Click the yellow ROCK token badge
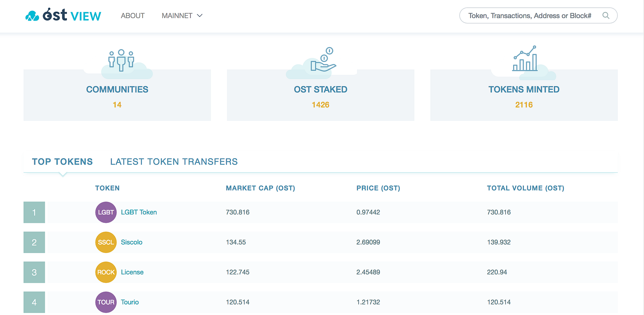 pyautogui.click(x=106, y=272)
